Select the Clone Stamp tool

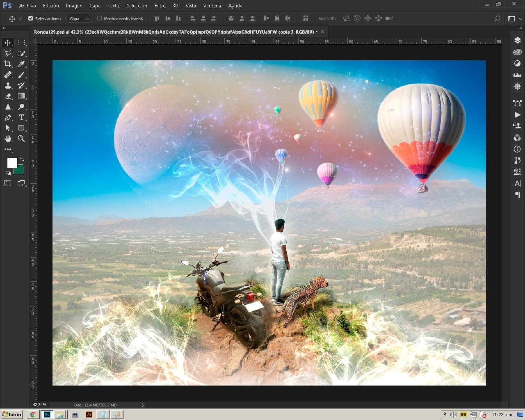pyautogui.click(x=8, y=85)
